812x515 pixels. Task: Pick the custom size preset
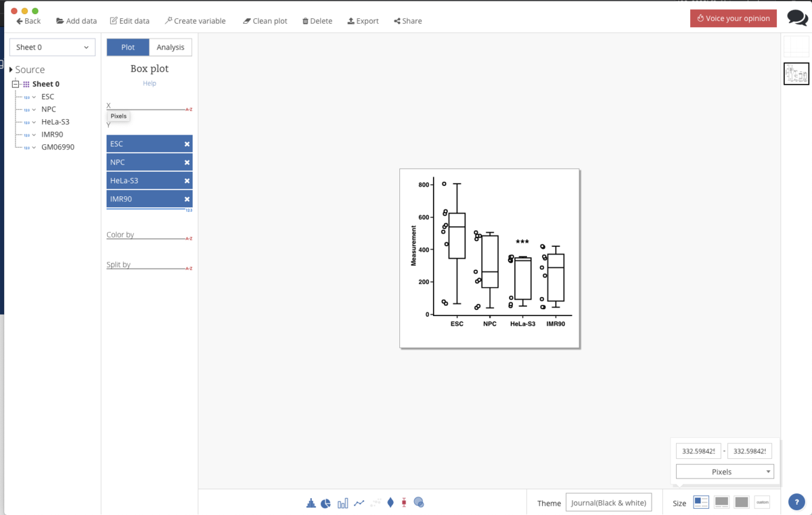tap(763, 502)
